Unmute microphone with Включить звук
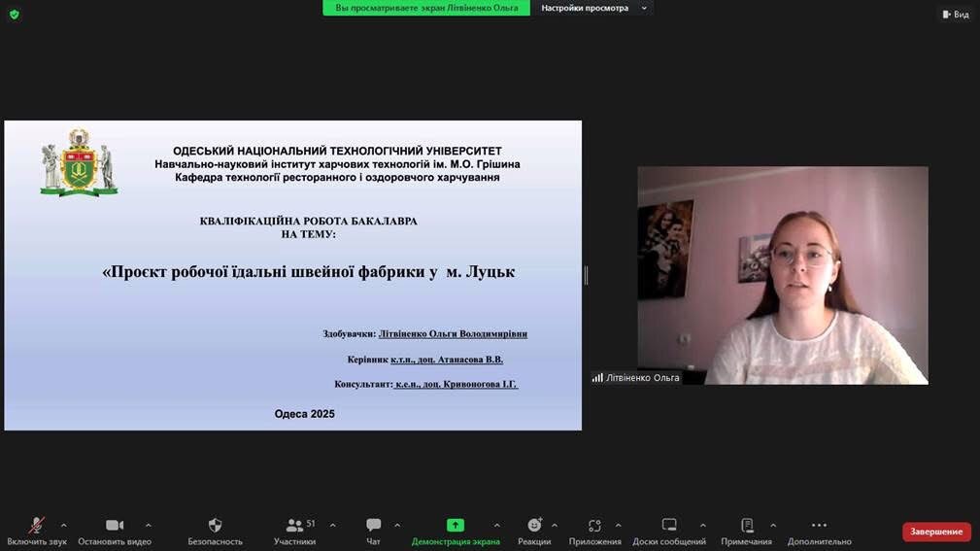Viewport: 980px width, 551px height. pos(36,531)
